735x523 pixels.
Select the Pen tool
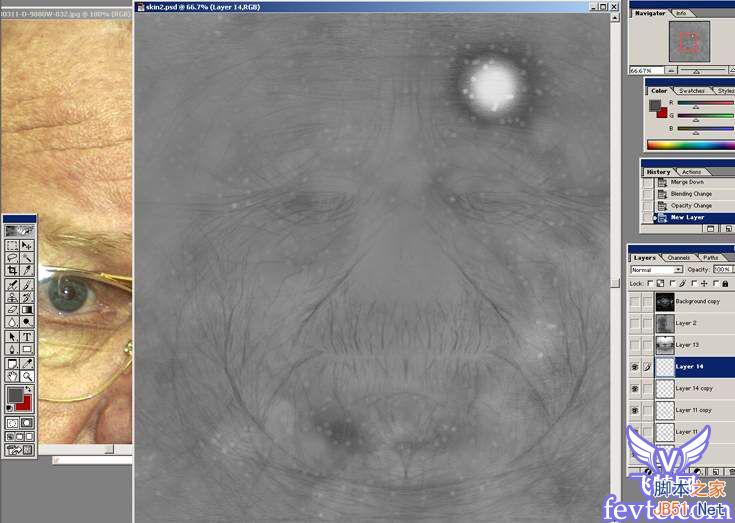(x=12, y=349)
